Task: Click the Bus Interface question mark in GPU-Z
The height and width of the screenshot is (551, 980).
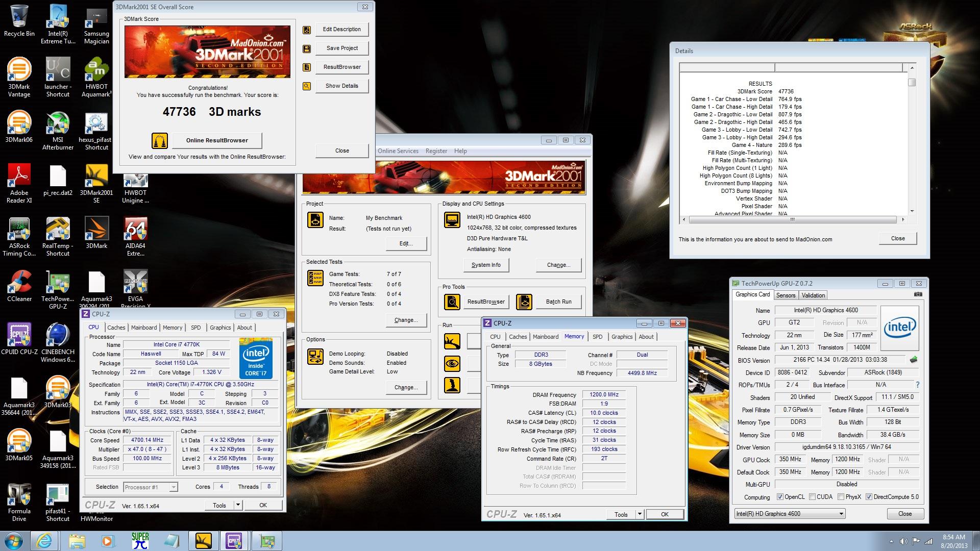Action: 917,385
